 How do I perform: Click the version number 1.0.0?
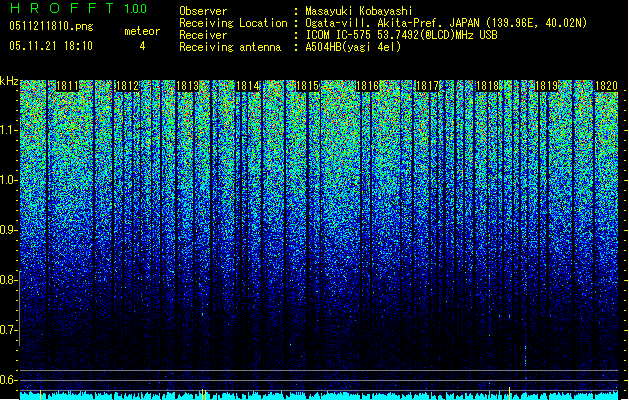coord(136,8)
